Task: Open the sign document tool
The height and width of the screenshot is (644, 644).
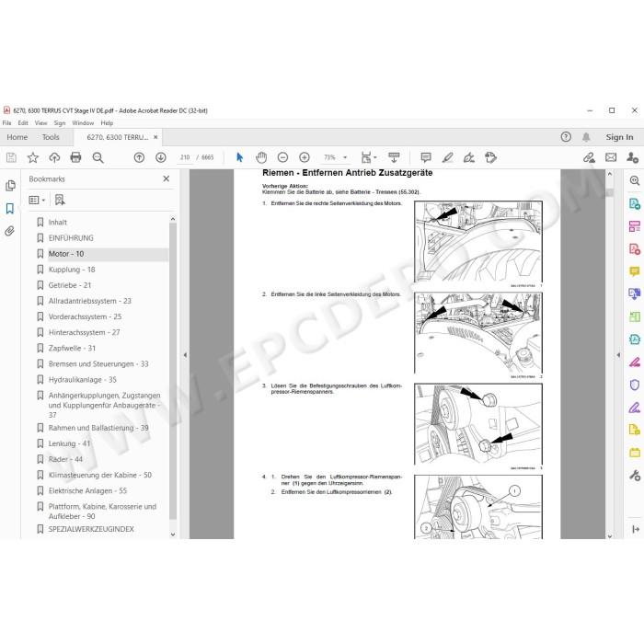Action: (x=469, y=157)
